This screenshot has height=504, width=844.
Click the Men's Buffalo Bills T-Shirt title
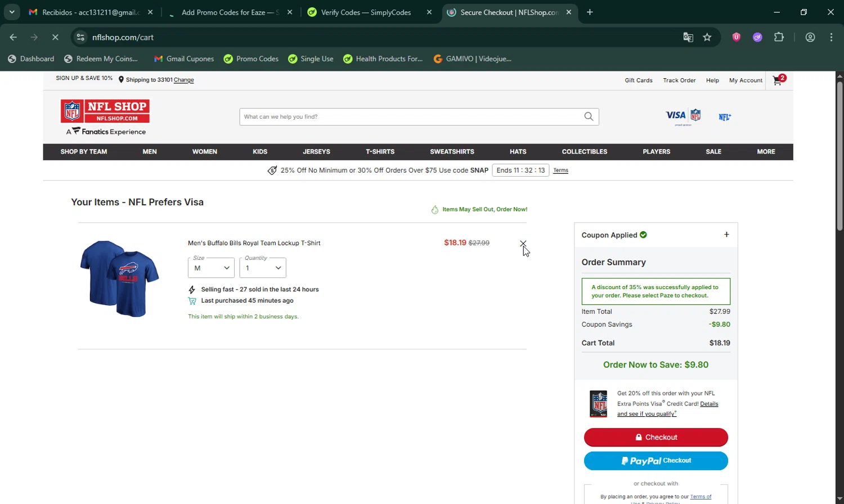254,243
